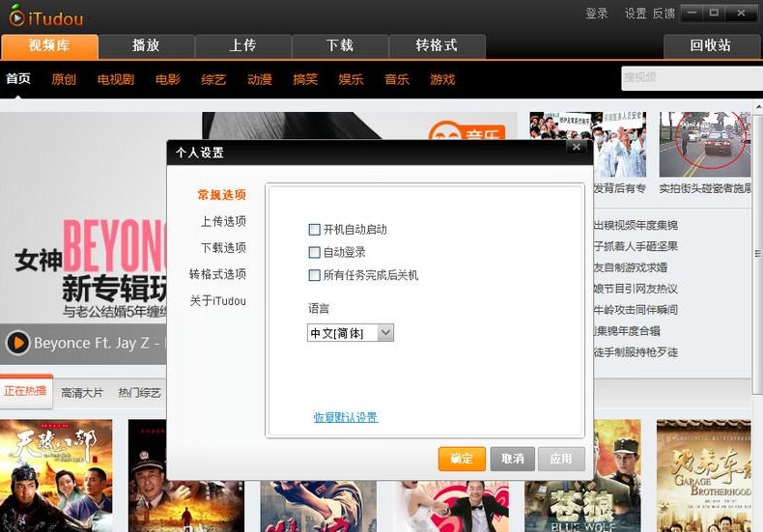Expand the 语言 language dropdown
763x532 pixels.
click(385, 333)
